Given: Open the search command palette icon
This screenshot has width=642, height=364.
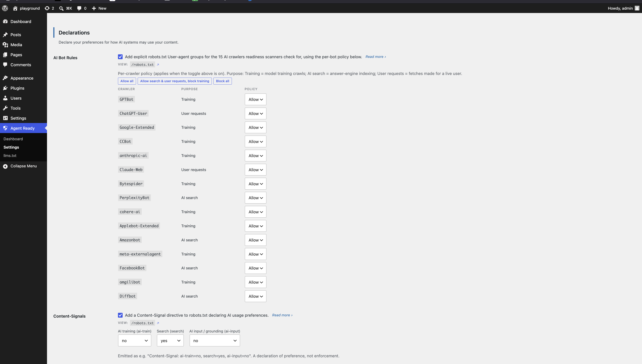Looking at the screenshot, I should [61, 8].
